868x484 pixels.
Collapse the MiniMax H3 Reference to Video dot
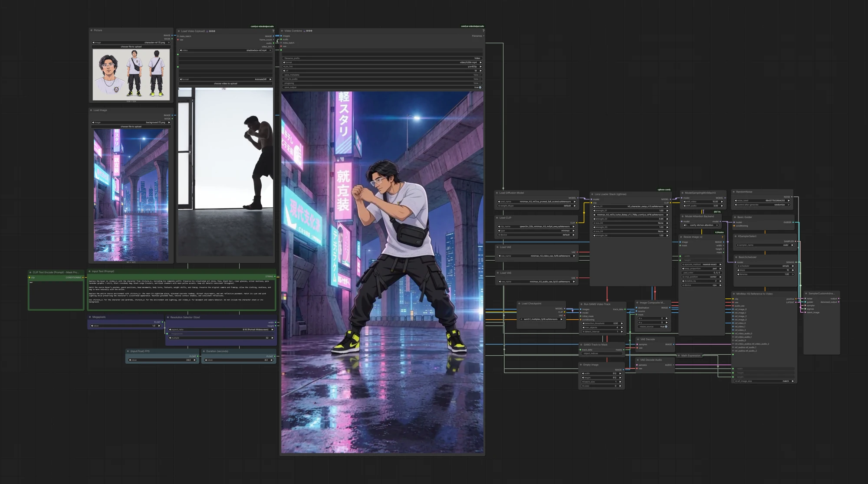(734, 294)
